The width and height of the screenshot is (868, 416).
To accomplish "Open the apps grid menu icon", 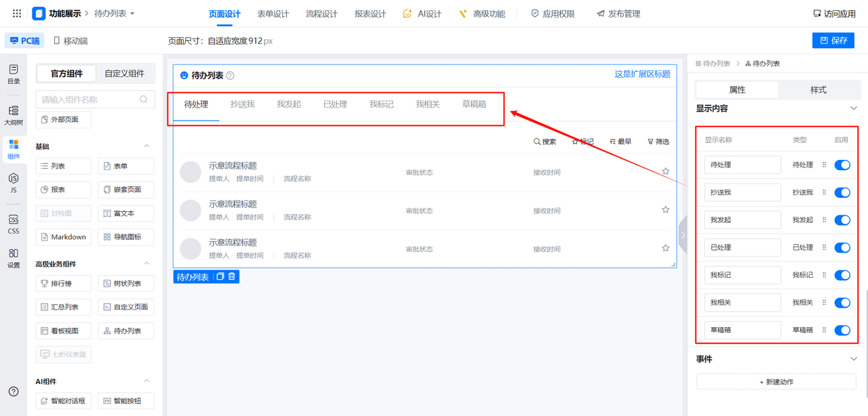I will click(17, 14).
